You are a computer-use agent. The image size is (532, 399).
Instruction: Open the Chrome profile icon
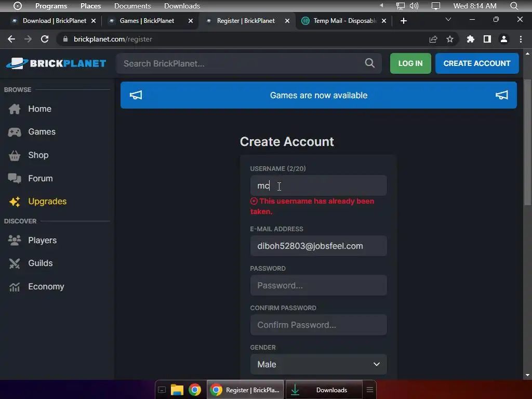click(504, 39)
